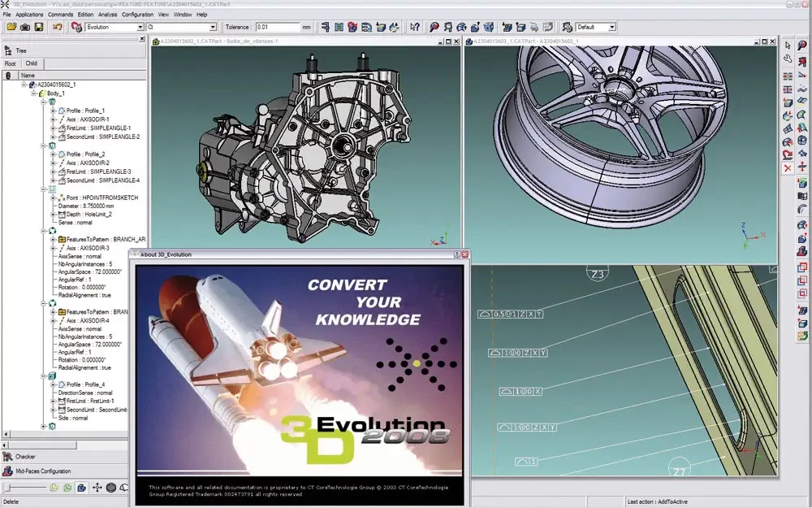Switch to the Root tab
812x508 pixels.
[11, 63]
